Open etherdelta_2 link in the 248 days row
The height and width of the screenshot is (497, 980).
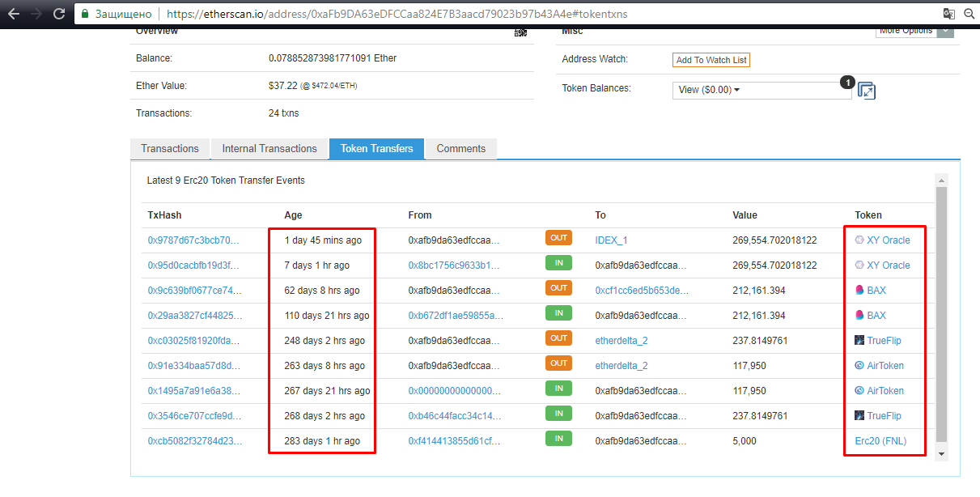[622, 341]
